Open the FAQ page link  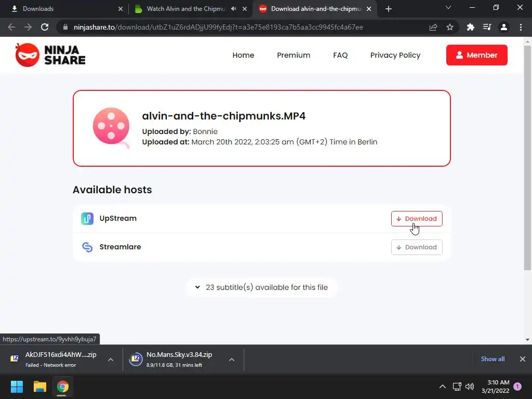[x=340, y=55]
